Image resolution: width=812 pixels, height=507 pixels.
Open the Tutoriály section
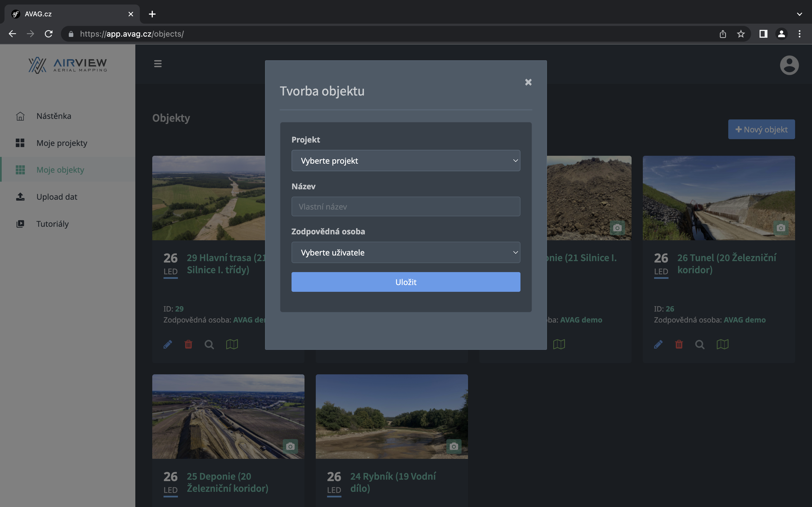point(52,224)
